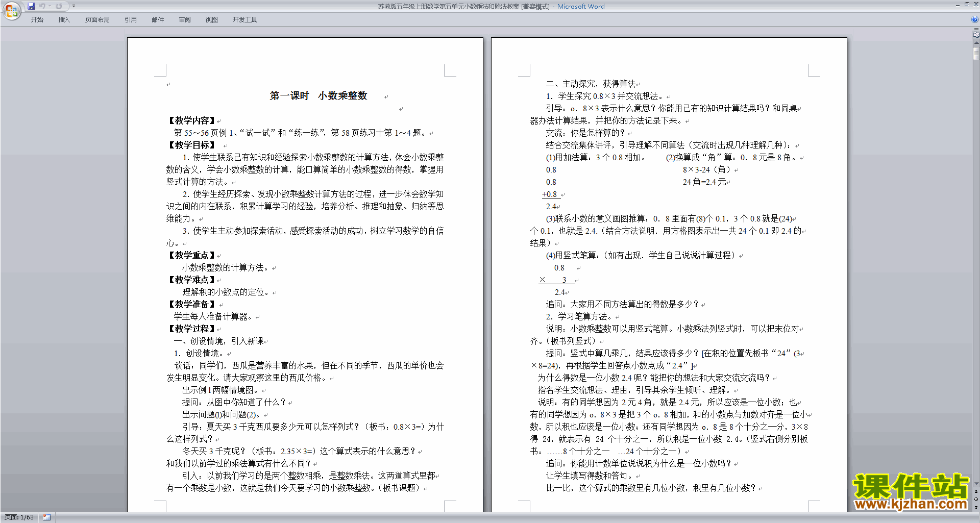Click the vertical scrollbar up arrow
This screenshot has width=980, height=523.
point(976,43)
